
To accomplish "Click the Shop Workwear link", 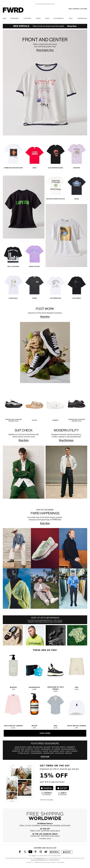I will point(66,440).
